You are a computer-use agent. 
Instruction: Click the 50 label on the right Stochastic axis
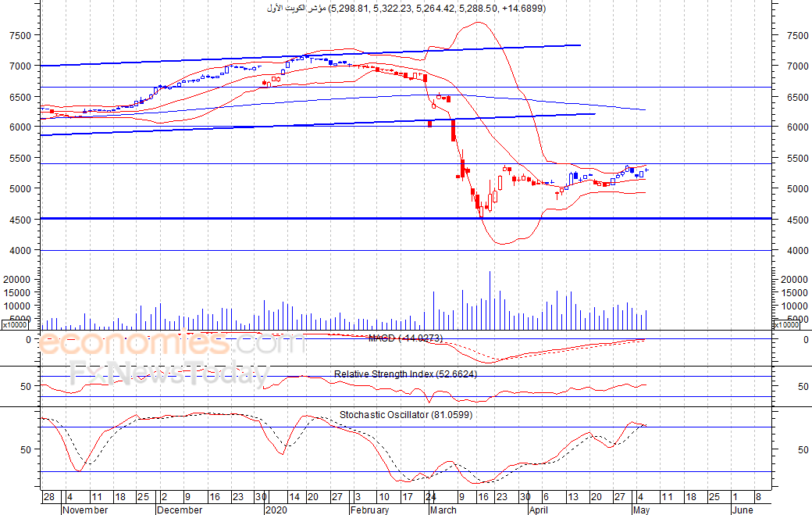pyautogui.click(x=803, y=449)
